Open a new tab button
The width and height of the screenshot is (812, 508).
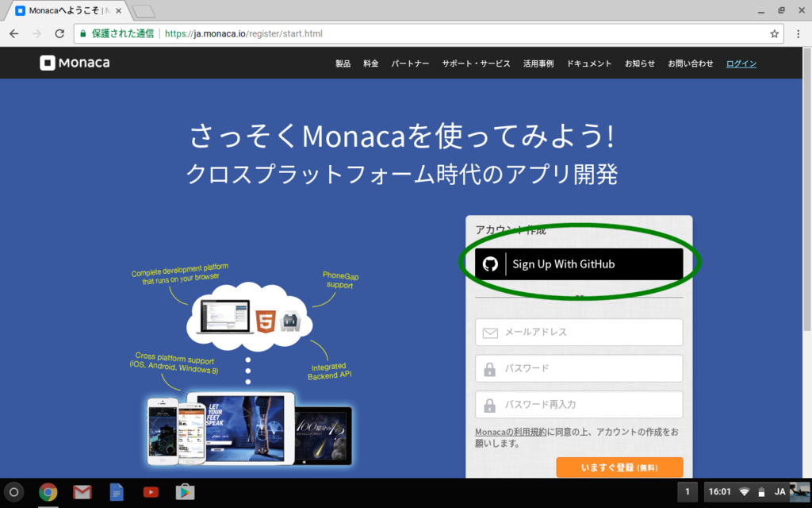(x=144, y=11)
